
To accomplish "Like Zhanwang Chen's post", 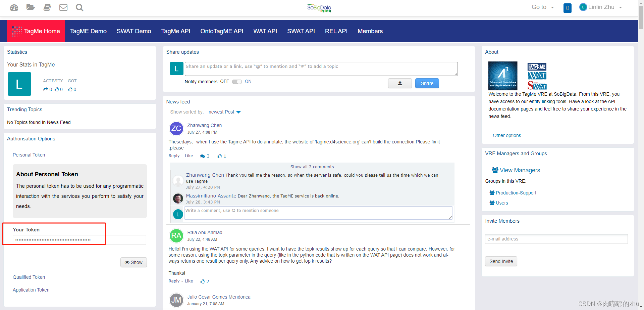I will (189, 156).
